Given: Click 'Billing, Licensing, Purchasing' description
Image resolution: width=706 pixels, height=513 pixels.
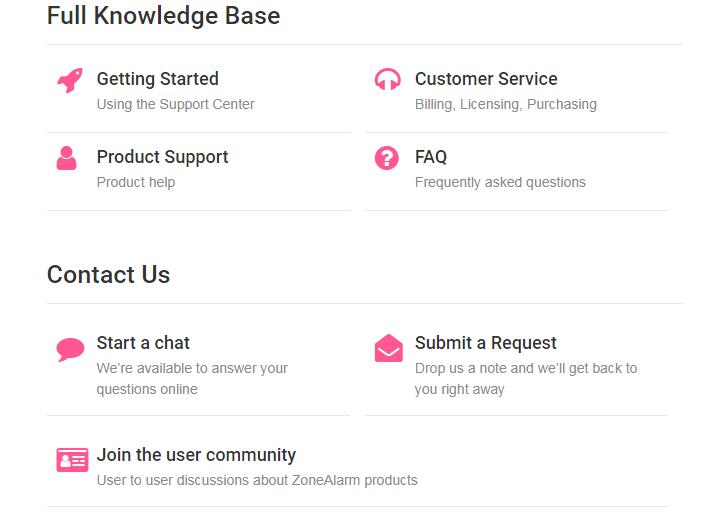Looking at the screenshot, I should pyautogui.click(x=506, y=104).
